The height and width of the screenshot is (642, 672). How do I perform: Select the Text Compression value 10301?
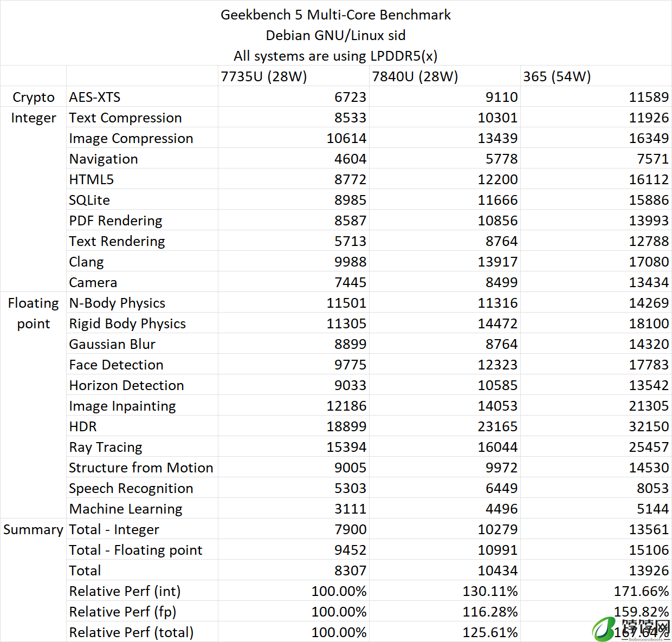click(497, 118)
